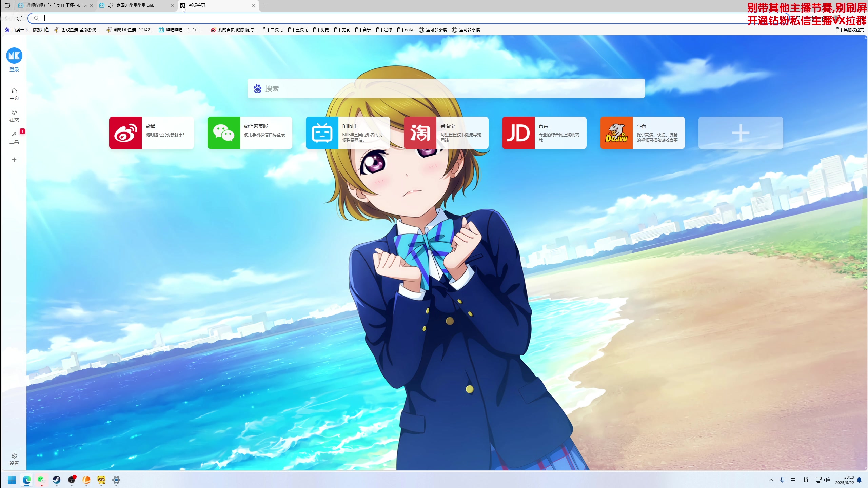Add a sidebar item with plus icon

click(x=14, y=160)
